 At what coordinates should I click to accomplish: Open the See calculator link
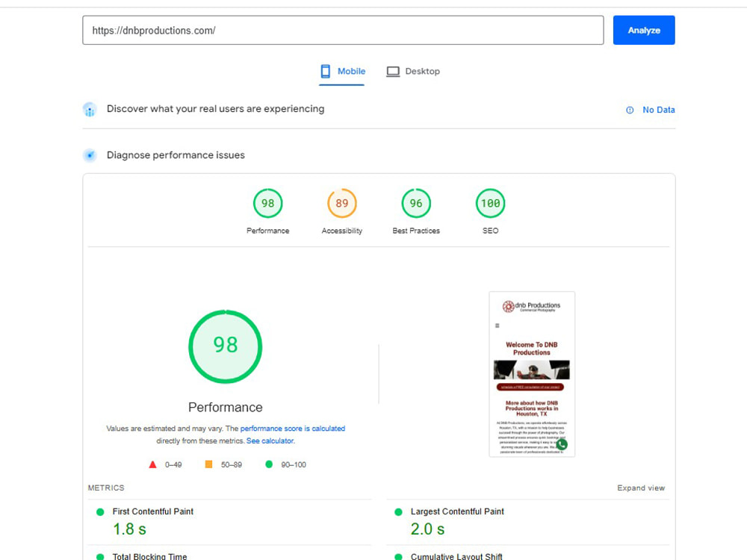[270, 441]
